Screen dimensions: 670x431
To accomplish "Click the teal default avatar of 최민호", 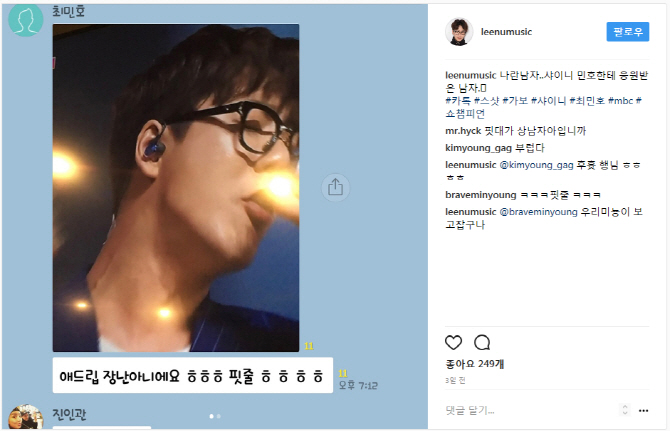I will click(26, 20).
